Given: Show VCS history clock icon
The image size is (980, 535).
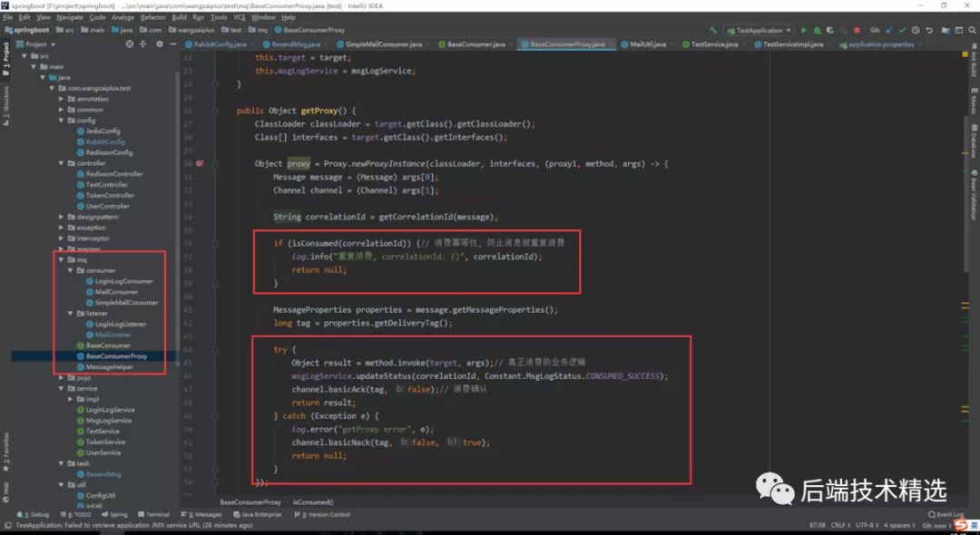Looking at the screenshot, I should 916,30.
